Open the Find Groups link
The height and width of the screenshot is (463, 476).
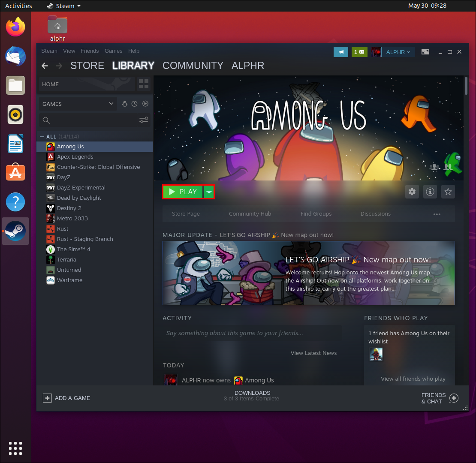click(x=316, y=213)
